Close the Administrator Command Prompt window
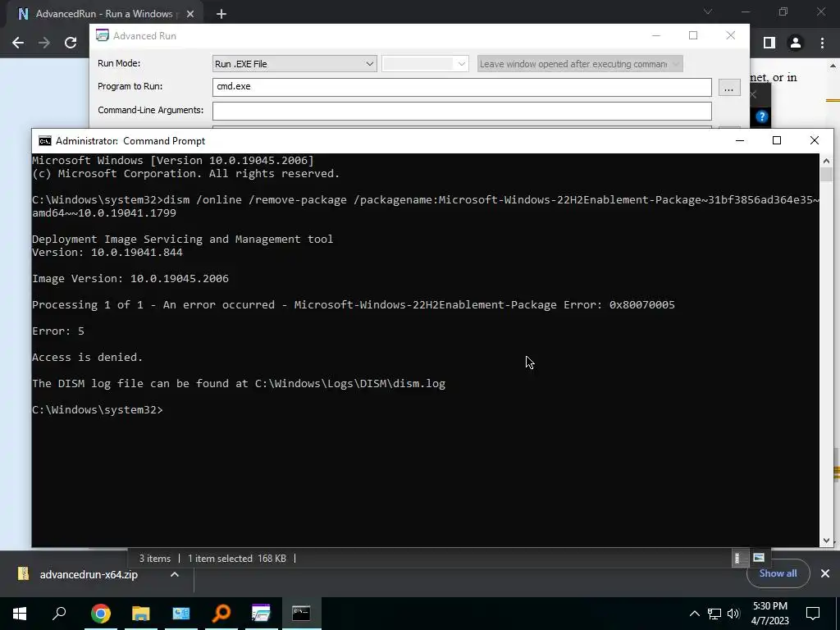The height and width of the screenshot is (630, 840). coord(815,140)
